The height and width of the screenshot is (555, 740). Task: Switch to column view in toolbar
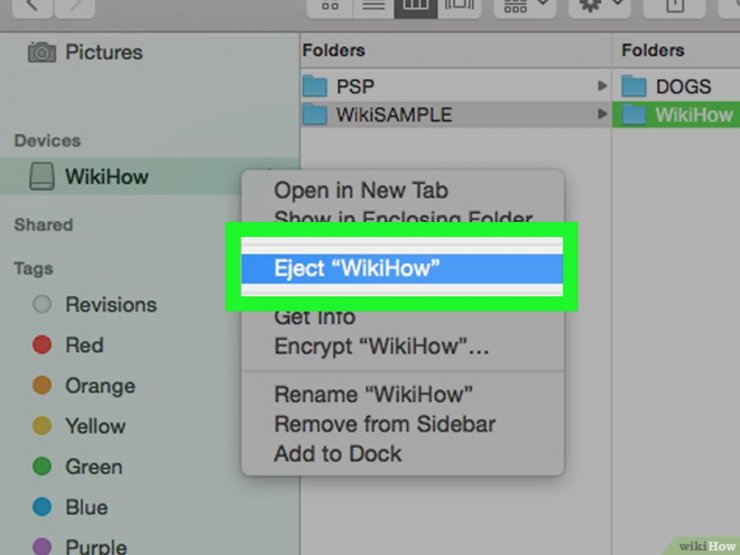[416, 7]
